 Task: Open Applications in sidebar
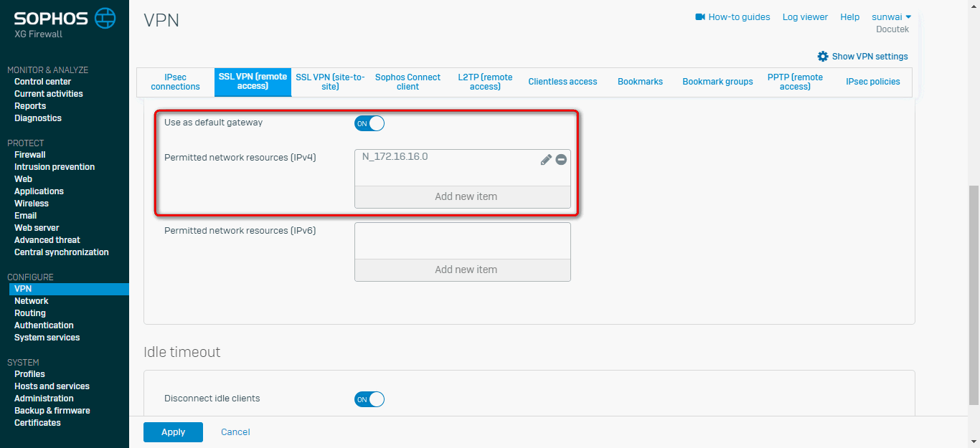(39, 191)
